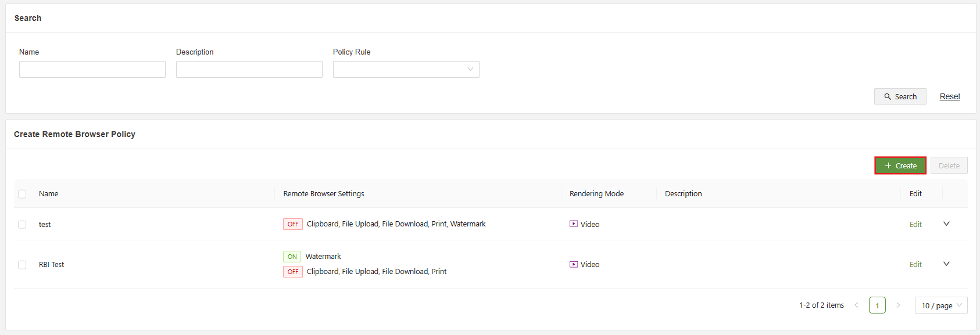
Task: Click the OFF badge in test row
Action: (x=292, y=224)
